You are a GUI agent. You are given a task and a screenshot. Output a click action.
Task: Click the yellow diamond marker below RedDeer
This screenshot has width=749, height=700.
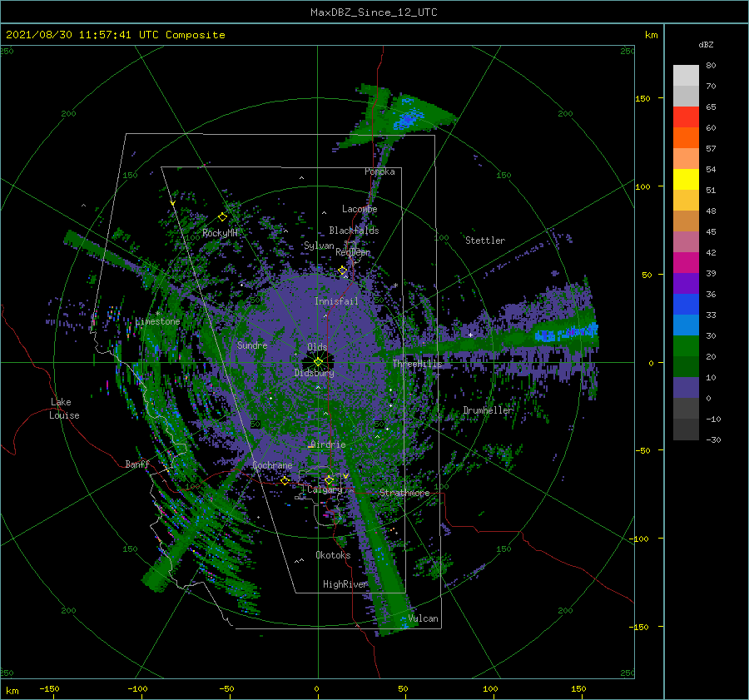(343, 271)
